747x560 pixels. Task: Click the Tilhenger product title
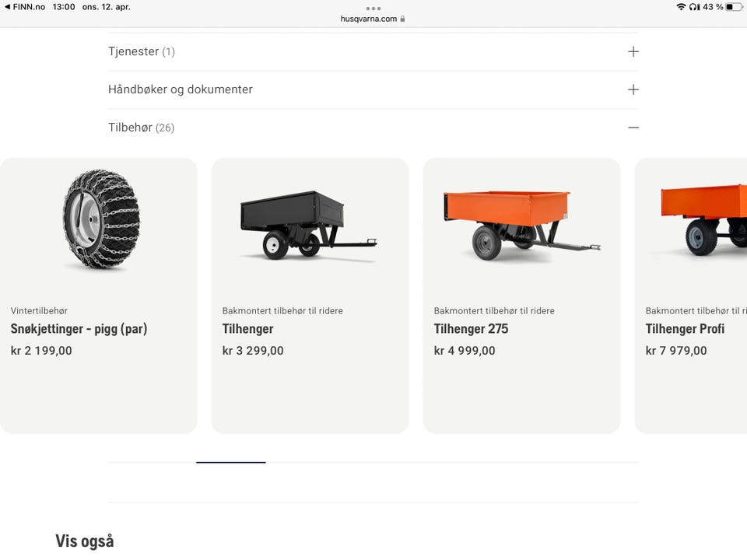pyautogui.click(x=247, y=328)
